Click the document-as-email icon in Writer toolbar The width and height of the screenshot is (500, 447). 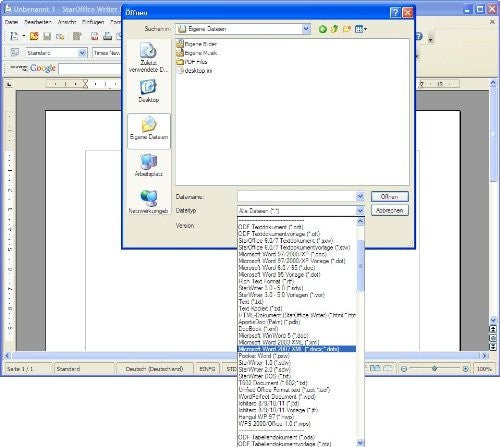pyautogui.click(x=60, y=36)
